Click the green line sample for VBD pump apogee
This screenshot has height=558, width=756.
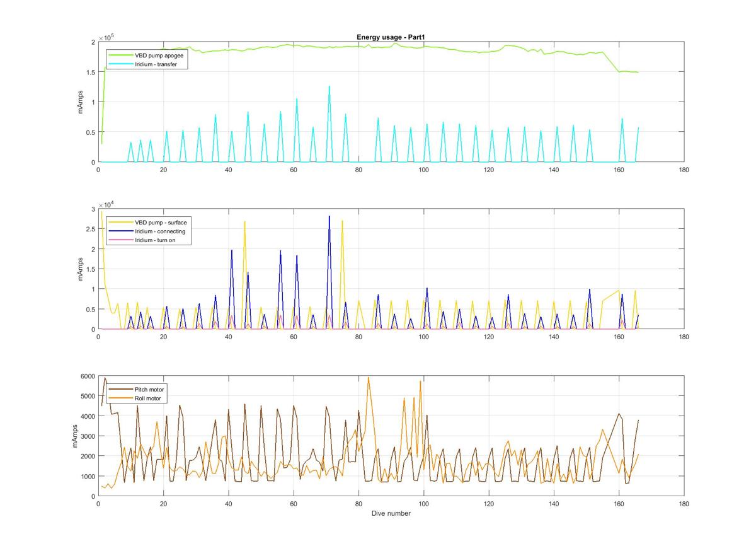120,55
